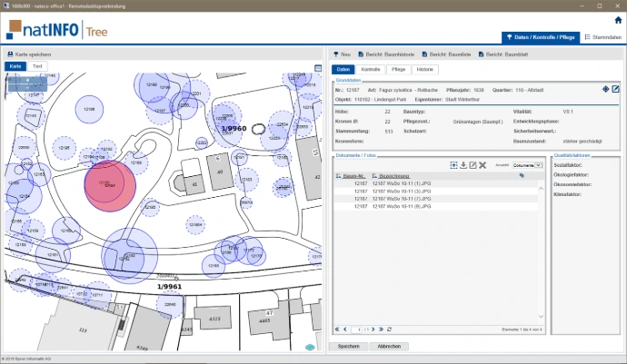The height and width of the screenshot is (364, 627).
Task: Click the scroll up arrow in document list
Action: coord(541,188)
